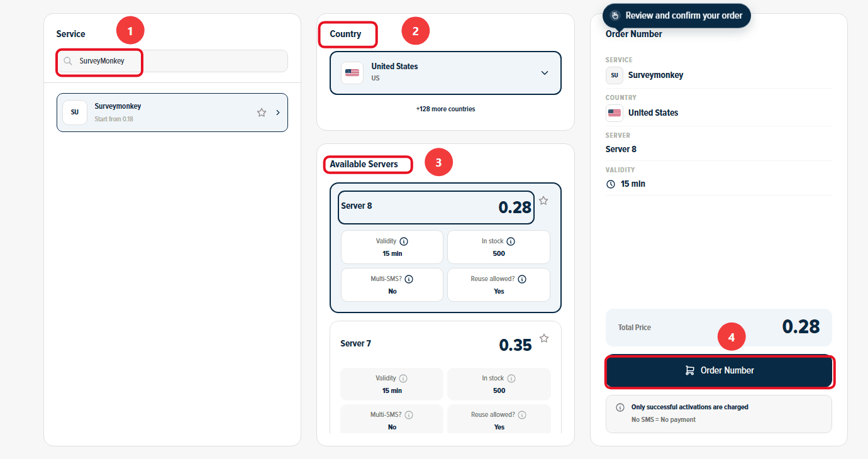The height and width of the screenshot is (459, 868).
Task: Click the Server 7 price 0.35
Action: point(515,345)
